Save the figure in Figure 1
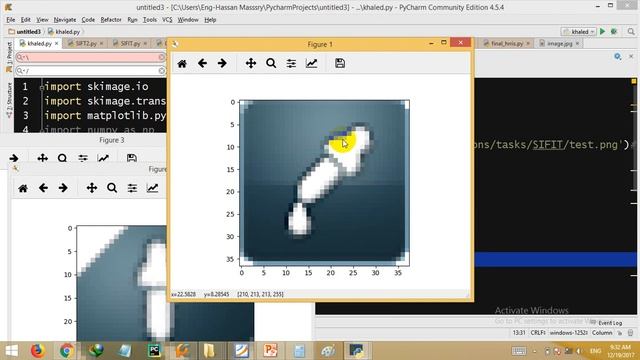The image size is (640, 360). click(x=340, y=63)
